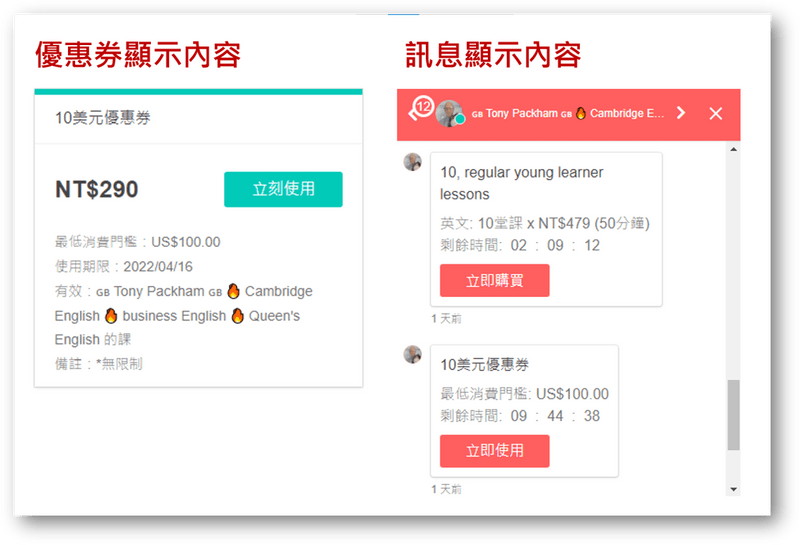The image size is (800, 545).
Task: Click the message list scrollbar thumb
Action: pyautogui.click(x=734, y=414)
